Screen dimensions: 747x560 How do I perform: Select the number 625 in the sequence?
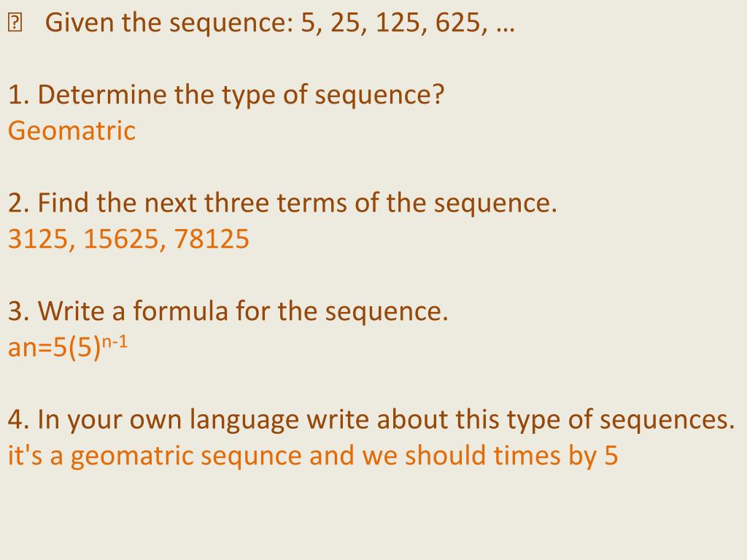[x=457, y=23]
